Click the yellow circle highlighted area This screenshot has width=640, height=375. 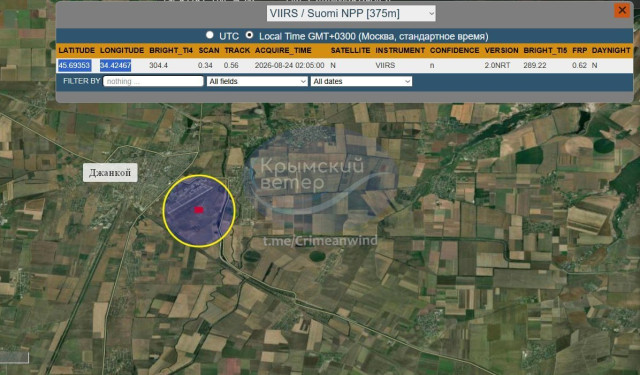pos(199,211)
